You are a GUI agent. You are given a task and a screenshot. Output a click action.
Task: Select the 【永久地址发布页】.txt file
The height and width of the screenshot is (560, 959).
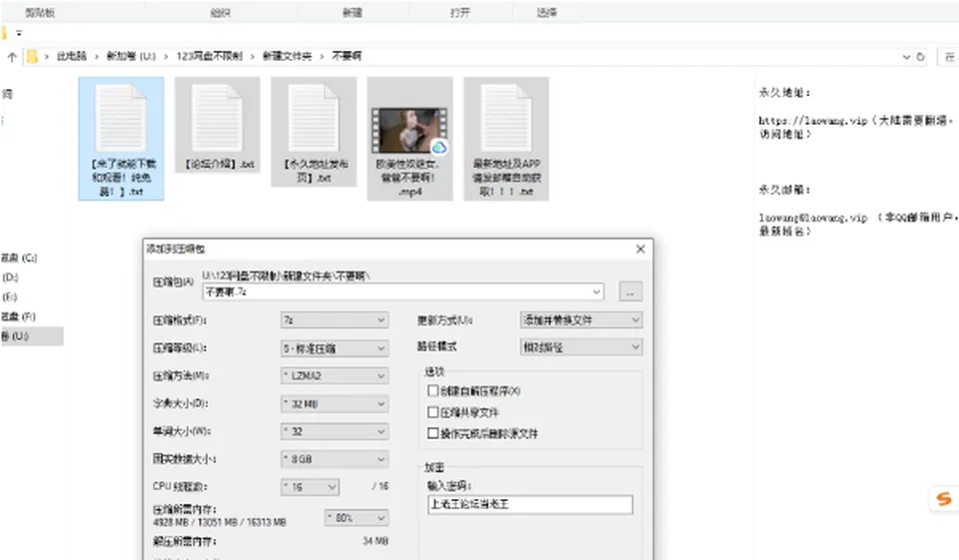click(314, 132)
